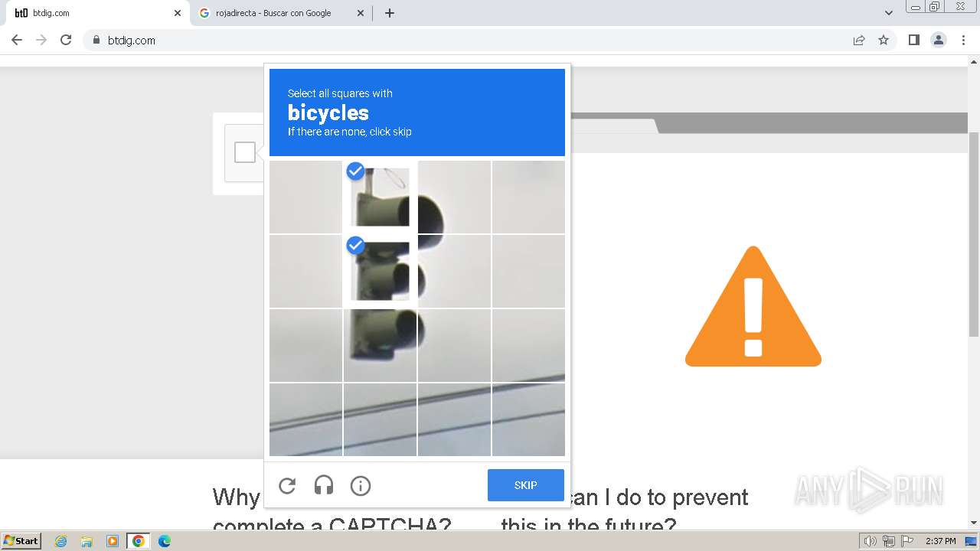The width and height of the screenshot is (980, 551).
Task: Click the page vertical scrollbar thumb
Action: click(974, 233)
